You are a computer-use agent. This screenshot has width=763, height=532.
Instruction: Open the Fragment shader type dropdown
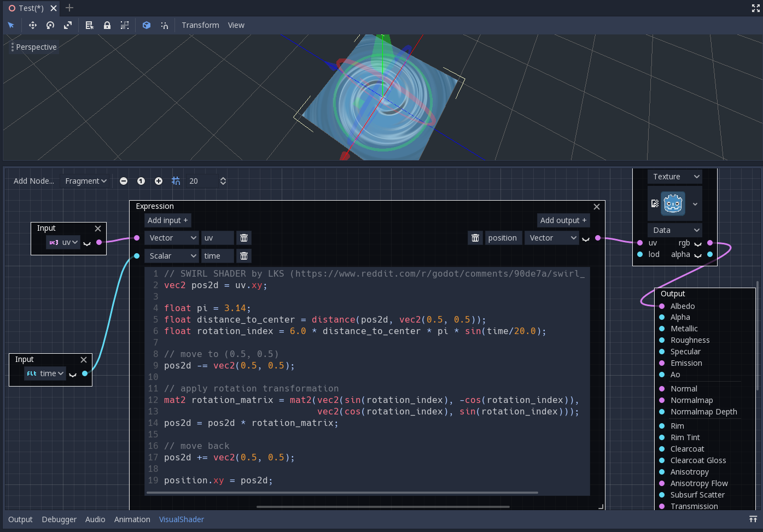[86, 181]
